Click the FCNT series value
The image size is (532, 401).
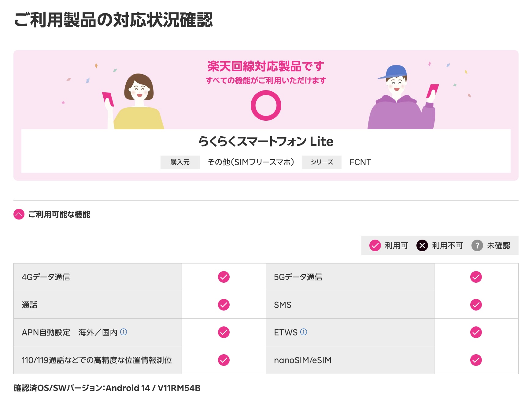(x=360, y=162)
